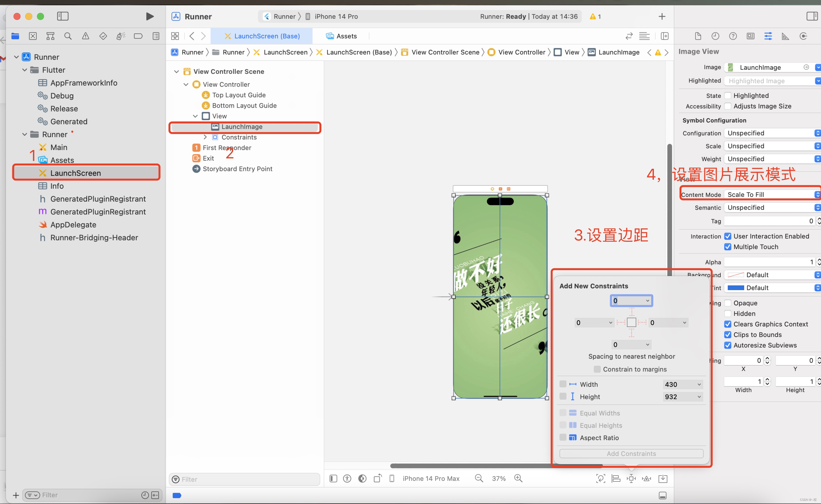Show the history inspector
This screenshot has height=504, width=821.
[715, 36]
